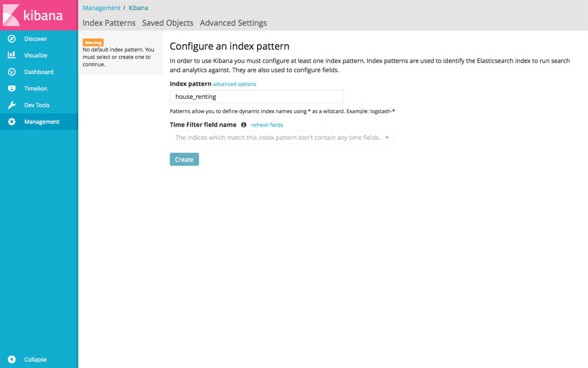Follow the Management breadcrumb link
Viewport: 588px width, 368px height.
[x=102, y=8]
